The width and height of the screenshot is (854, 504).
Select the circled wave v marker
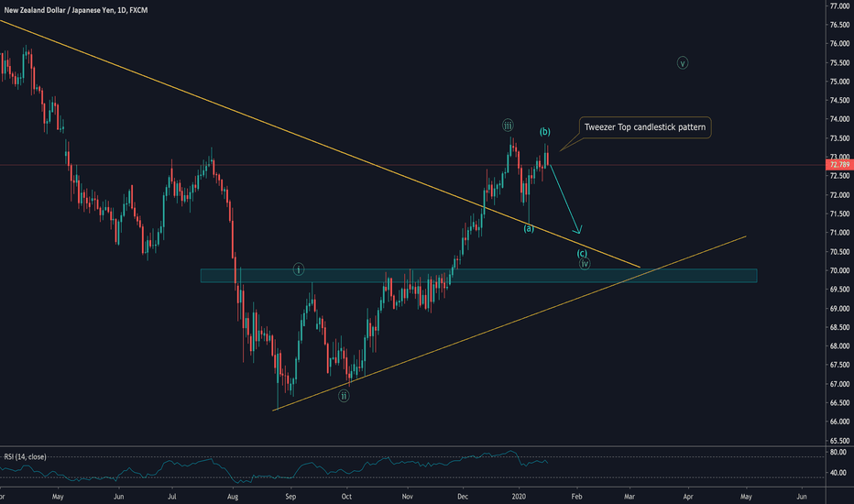click(x=683, y=63)
